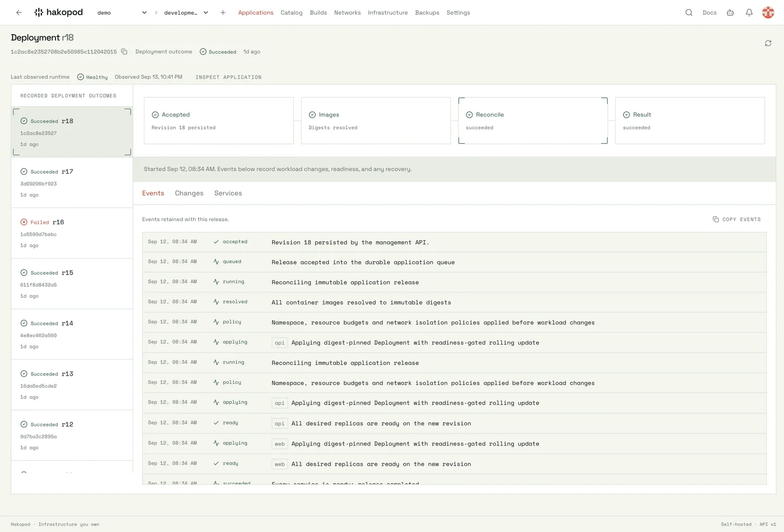Open the development environment dropdown
This screenshot has width=784, height=532.
186,13
